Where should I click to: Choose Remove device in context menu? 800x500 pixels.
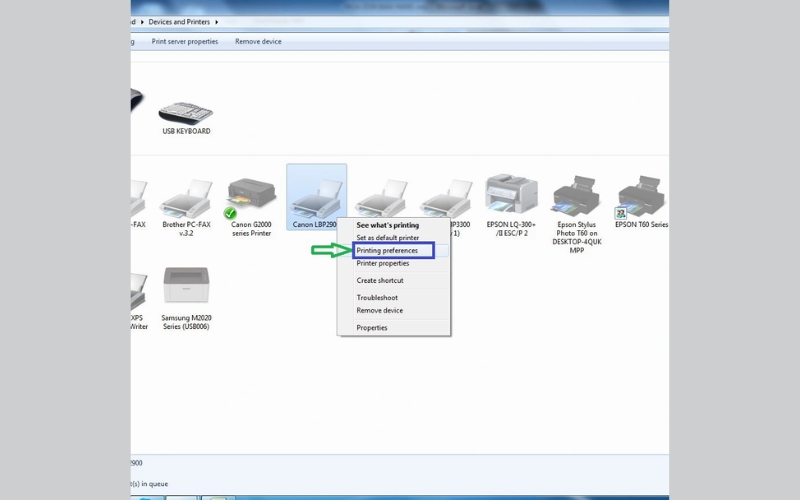380,310
